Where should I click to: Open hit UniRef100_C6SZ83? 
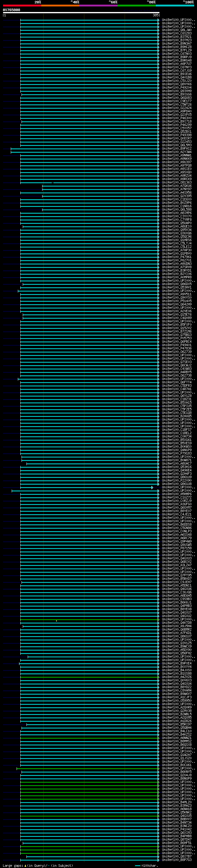[176, 33]
